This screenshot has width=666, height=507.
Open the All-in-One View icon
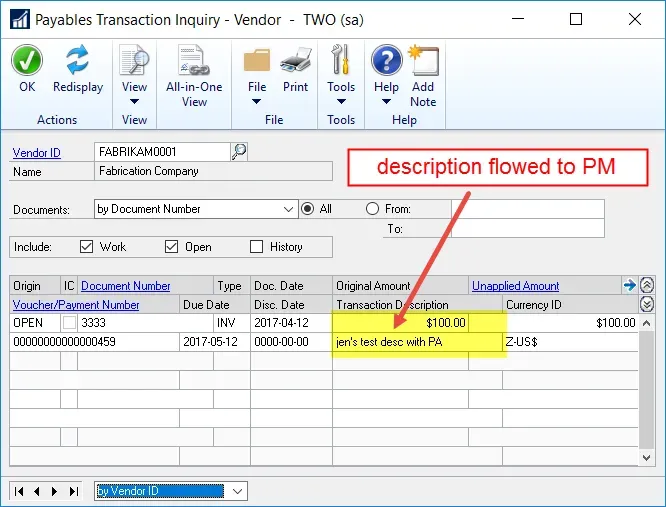tap(194, 62)
